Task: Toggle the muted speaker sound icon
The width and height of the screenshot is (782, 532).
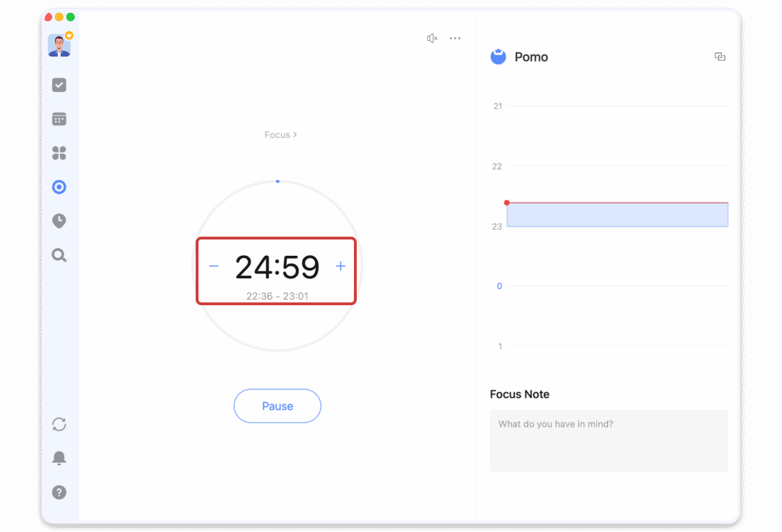Action: (432, 38)
